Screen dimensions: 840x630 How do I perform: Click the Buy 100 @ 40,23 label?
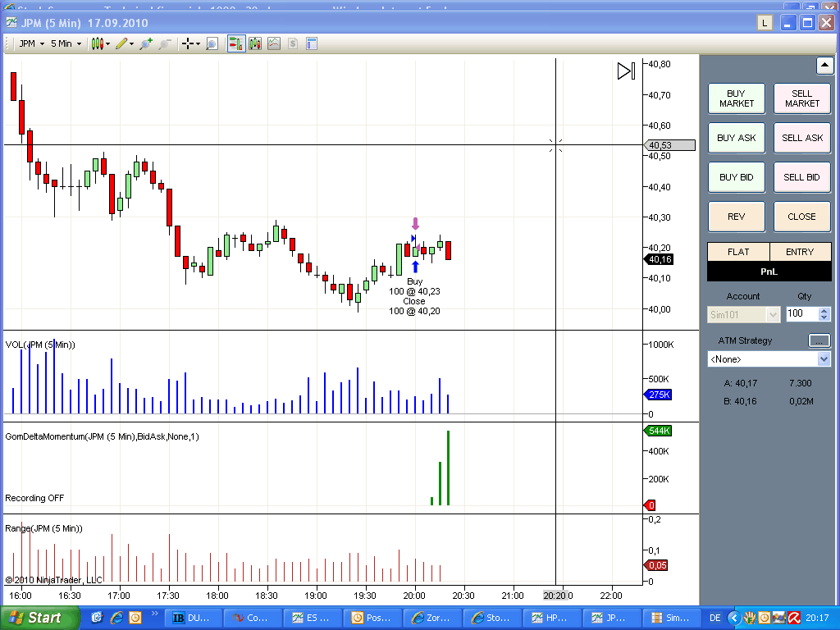coord(414,286)
